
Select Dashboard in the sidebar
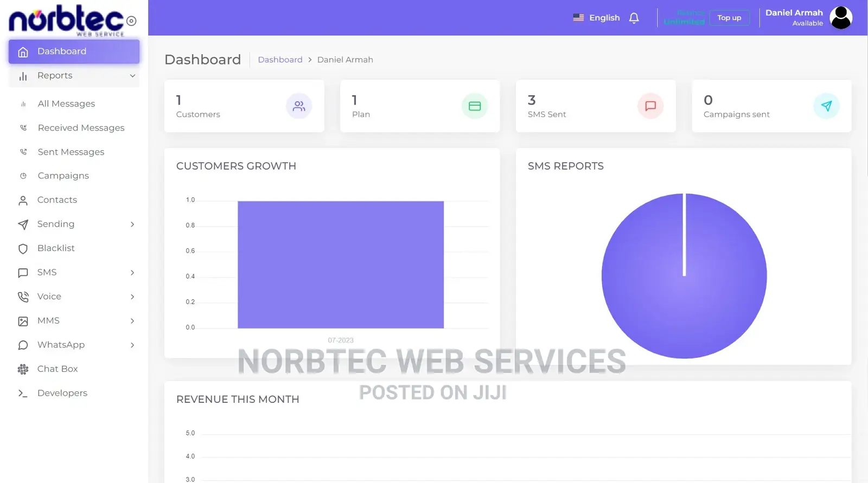pos(74,51)
